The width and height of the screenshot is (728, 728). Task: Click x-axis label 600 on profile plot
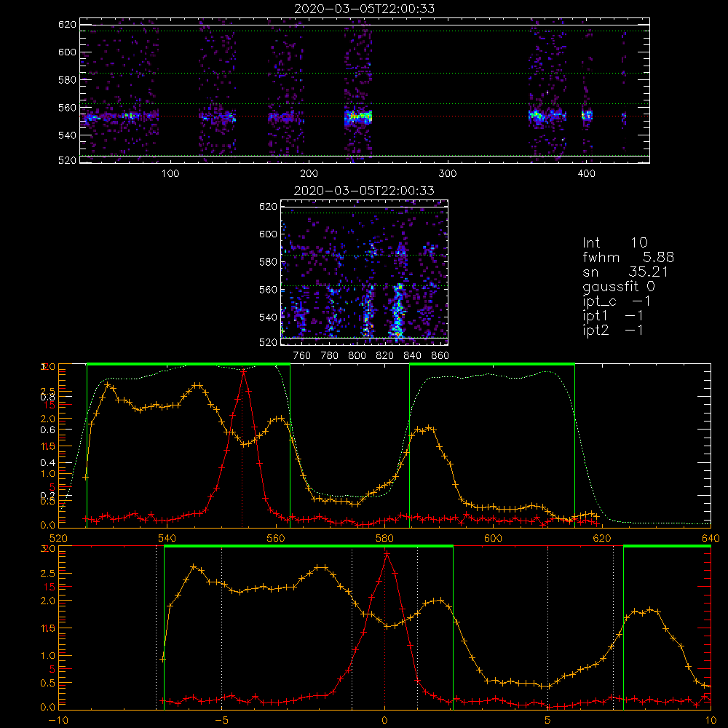coord(493,539)
